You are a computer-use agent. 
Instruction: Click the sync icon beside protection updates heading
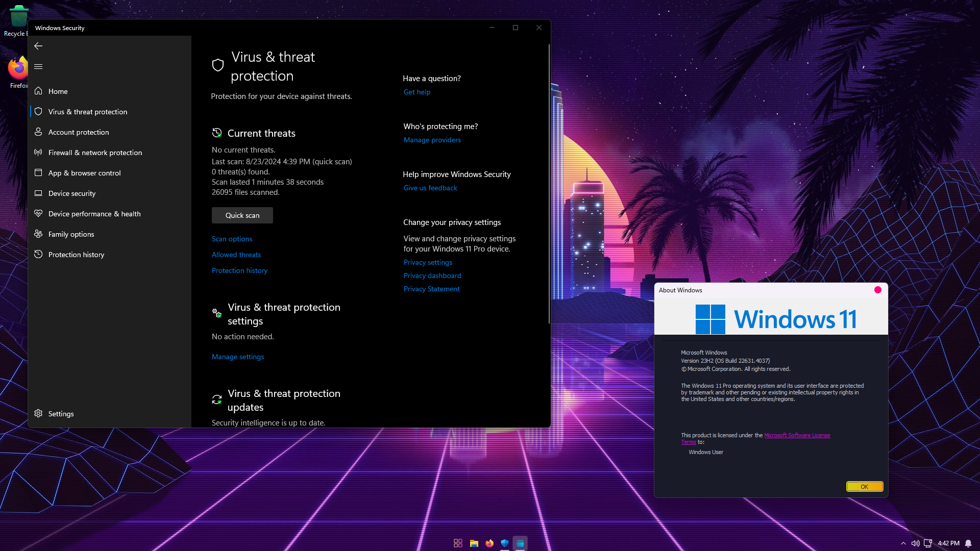217,399
